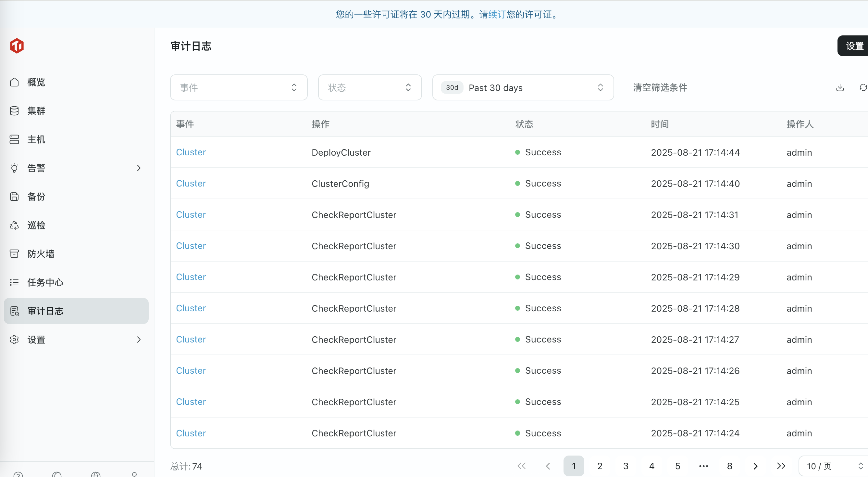Screen dimensions: 868x477
Task: Open the 事件 event filter dropdown
Action: [239, 88]
